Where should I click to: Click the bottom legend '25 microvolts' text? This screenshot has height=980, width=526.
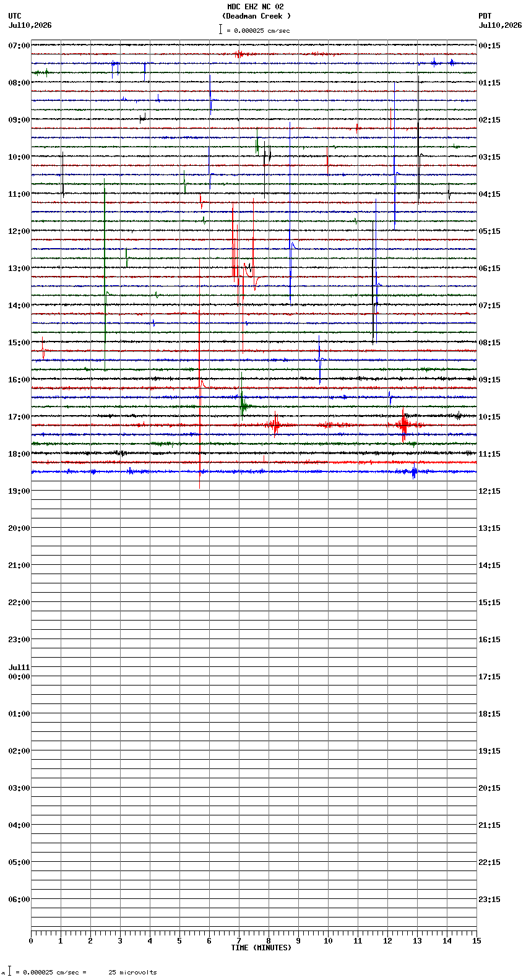(x=132, y=973)
